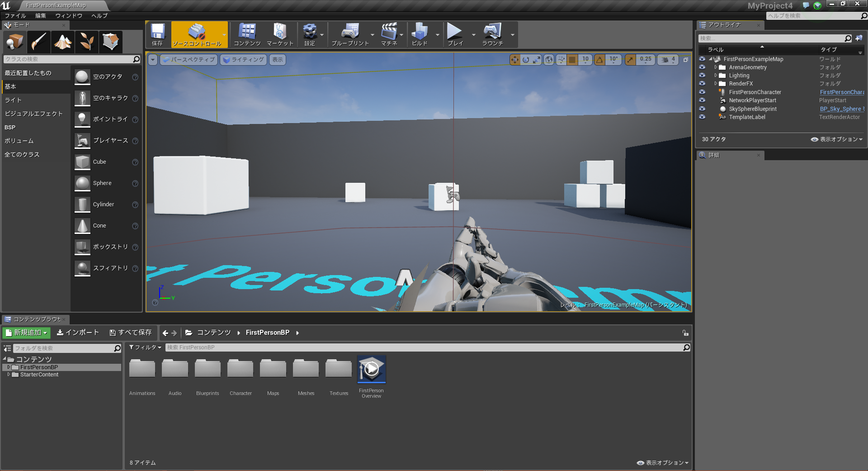Image resolution: width=868 pixels, height=471 pixels.
Task: Open the FirstPersonCharacter type link
Action: [x=842, y=92]
